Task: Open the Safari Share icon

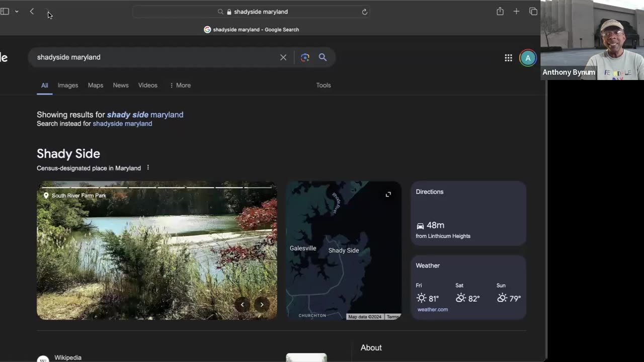Action: (x=500, y=12)
